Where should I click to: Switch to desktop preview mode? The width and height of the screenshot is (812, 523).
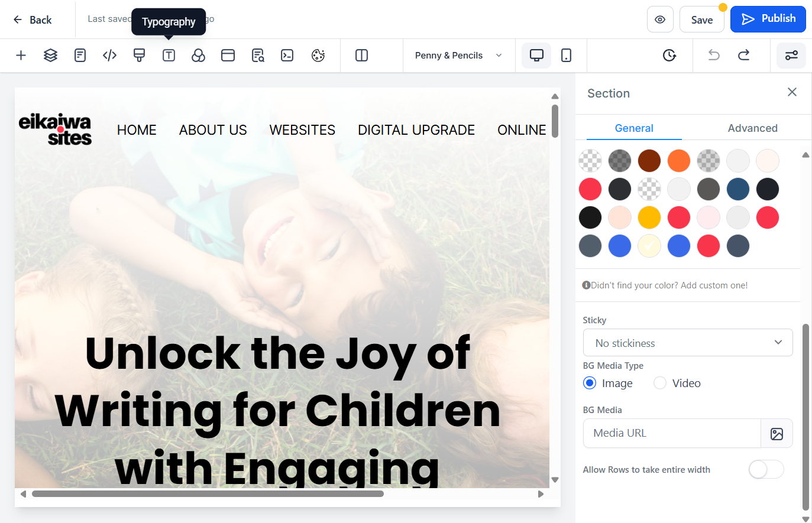pos(536,56)
